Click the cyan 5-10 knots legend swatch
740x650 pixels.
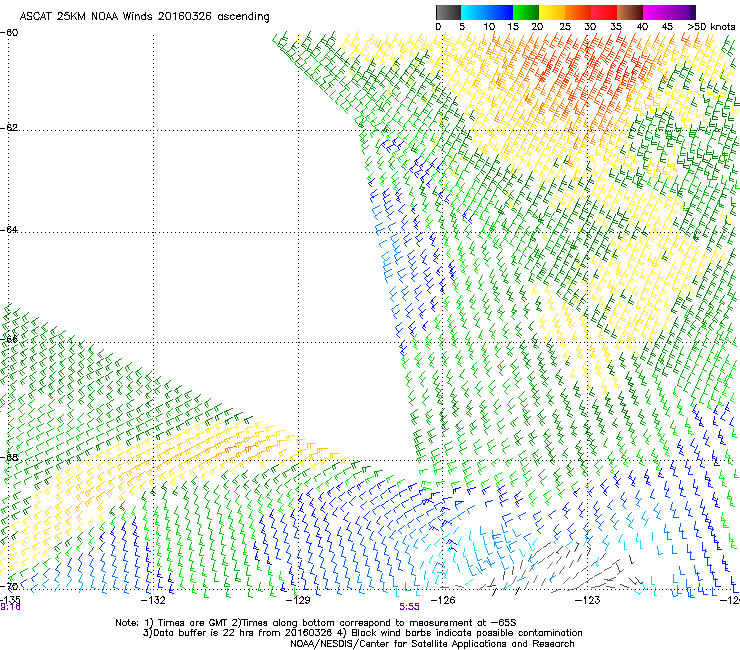tap(474, 12)
